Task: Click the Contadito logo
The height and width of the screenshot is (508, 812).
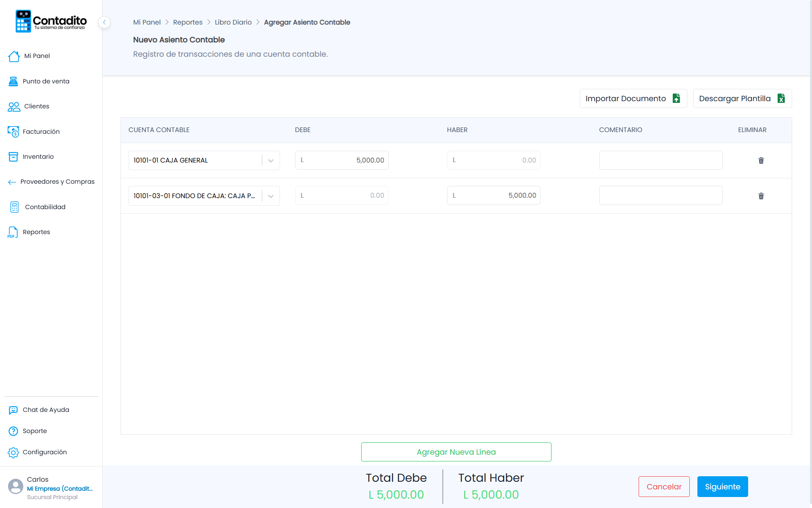Action: click(51, 21)
